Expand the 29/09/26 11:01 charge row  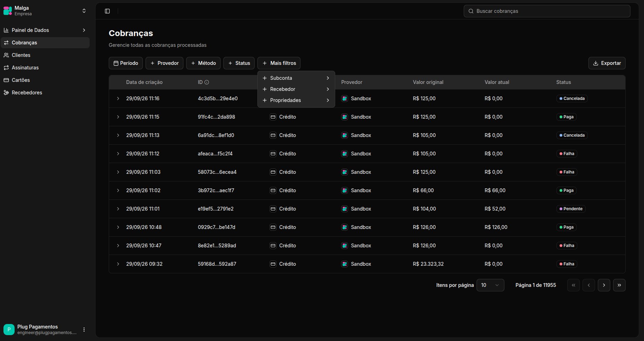point(118,209)
